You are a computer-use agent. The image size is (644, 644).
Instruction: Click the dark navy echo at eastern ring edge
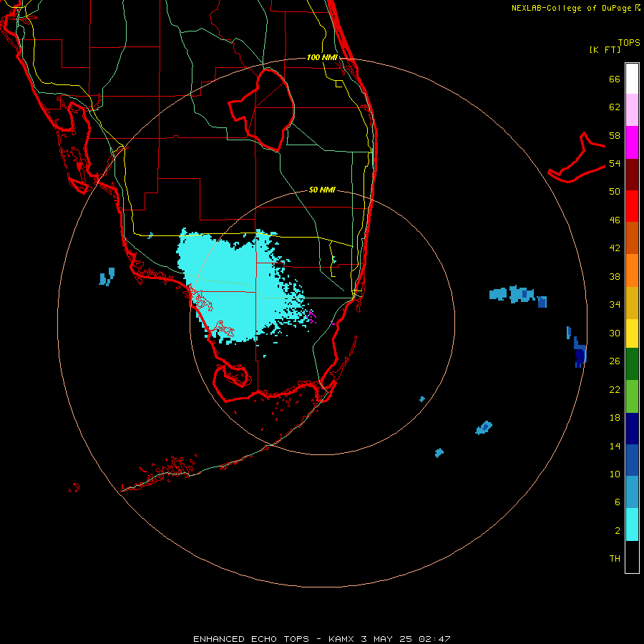[x=580, y=355]
